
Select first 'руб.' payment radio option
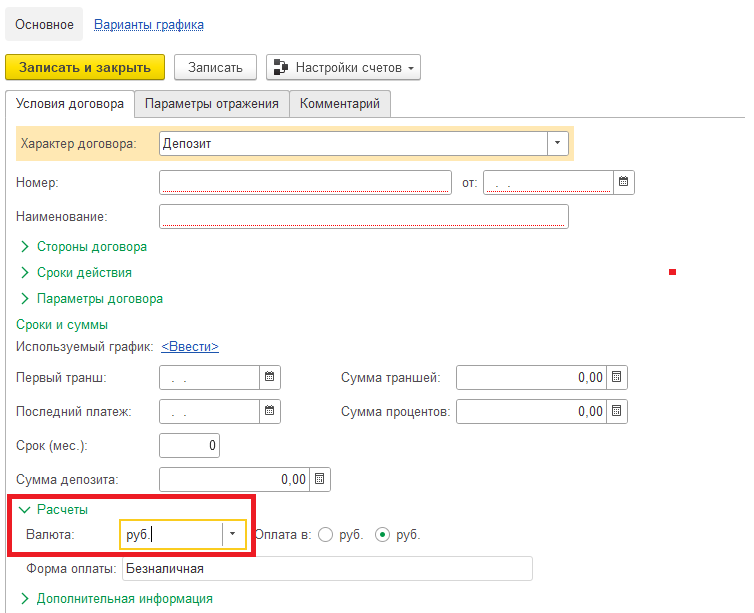[x=326, y=535]
